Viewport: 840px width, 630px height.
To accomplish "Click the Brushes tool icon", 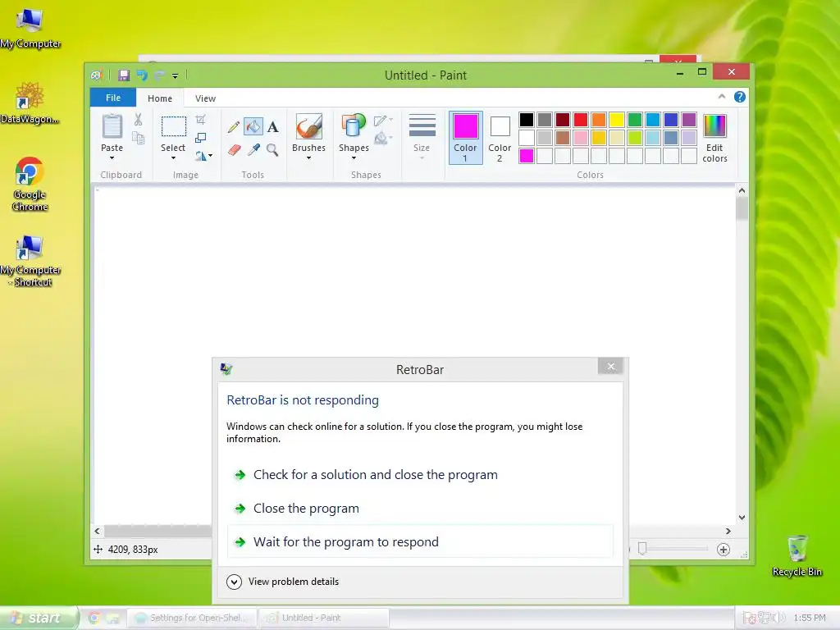I will pos(309,127).
